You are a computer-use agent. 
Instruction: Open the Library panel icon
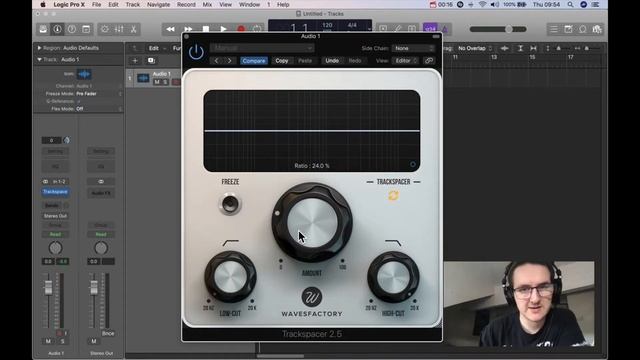tap(43, 29)
